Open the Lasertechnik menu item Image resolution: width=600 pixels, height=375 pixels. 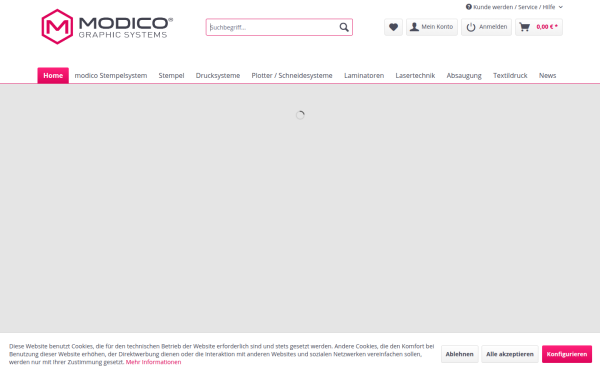[415, 75]
